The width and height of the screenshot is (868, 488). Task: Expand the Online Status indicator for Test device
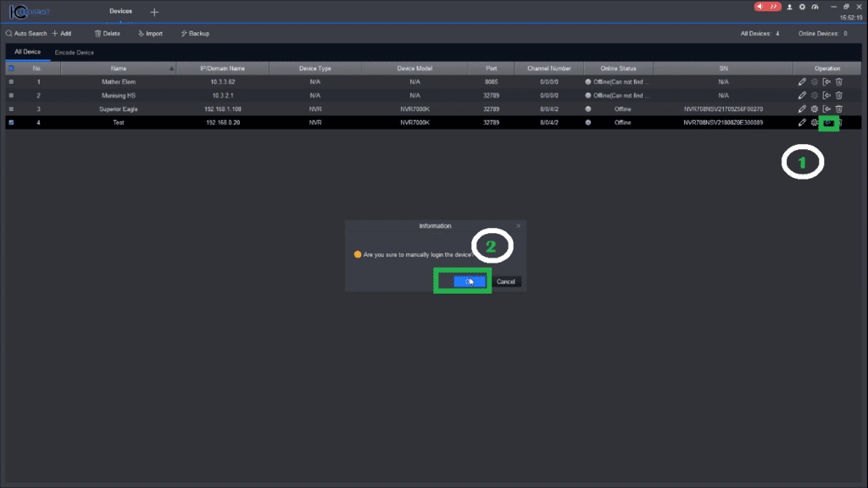point(587,122)
